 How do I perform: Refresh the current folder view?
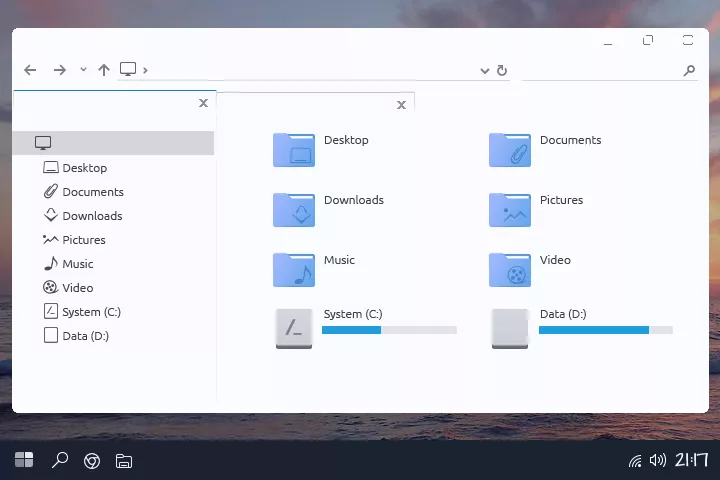tap(502, 70)
